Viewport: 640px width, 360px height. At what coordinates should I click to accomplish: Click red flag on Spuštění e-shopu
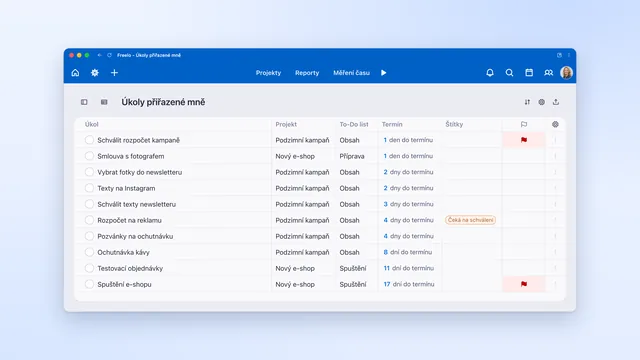point(524,284)
